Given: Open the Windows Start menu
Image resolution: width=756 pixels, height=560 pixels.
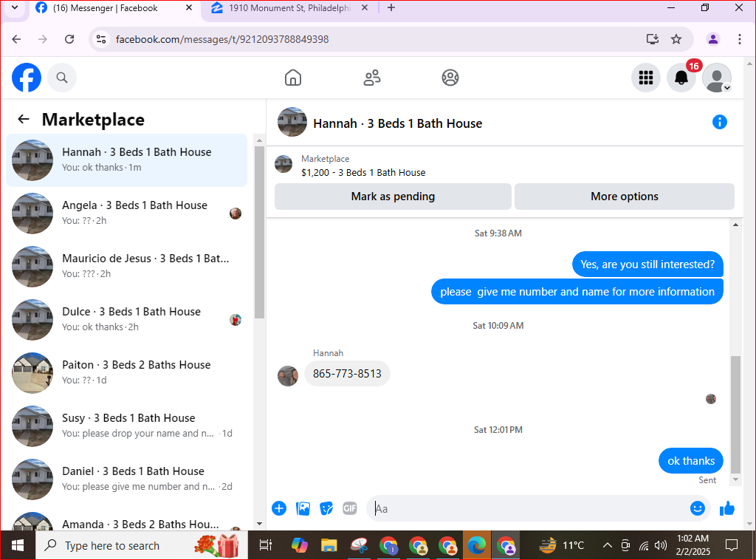Looking at the screenshot, I should 18,545.
